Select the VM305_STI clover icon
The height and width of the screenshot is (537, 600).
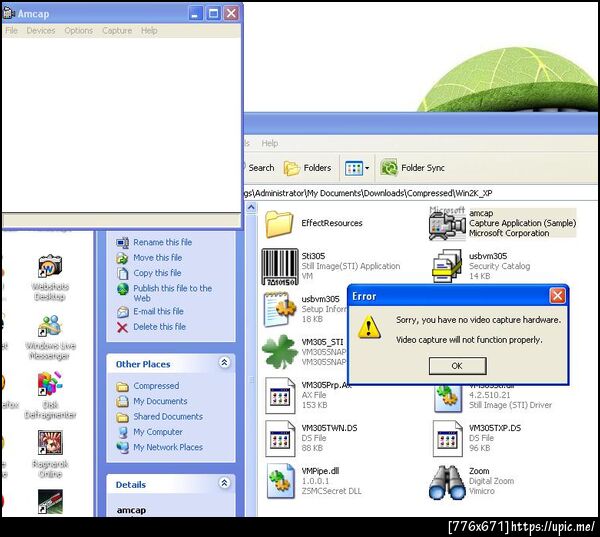pyautogui.click(x=280, y=351)
